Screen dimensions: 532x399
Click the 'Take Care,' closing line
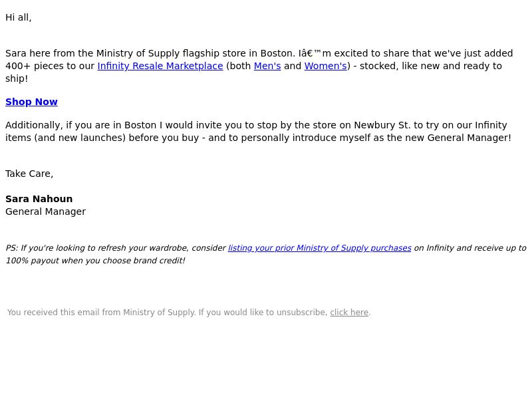point(29,174)
